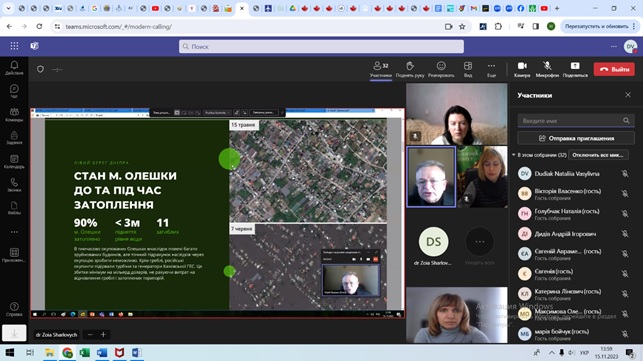
Task: Open File Explorer from the taskbar
Action: click(x=50, y=352)
